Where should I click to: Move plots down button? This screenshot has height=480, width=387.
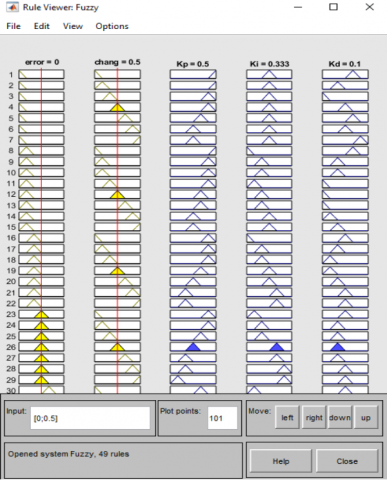coord(340,418)
